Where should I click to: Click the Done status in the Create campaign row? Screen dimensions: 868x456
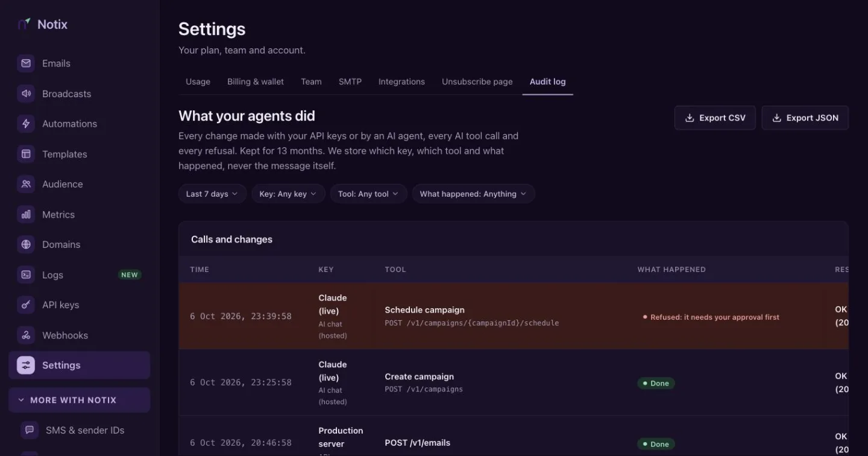656,383
